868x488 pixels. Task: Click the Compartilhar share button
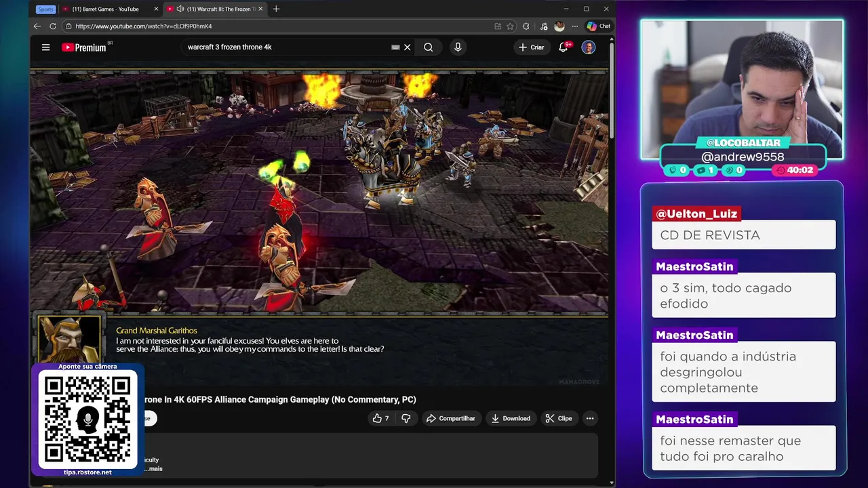[451, 418]
